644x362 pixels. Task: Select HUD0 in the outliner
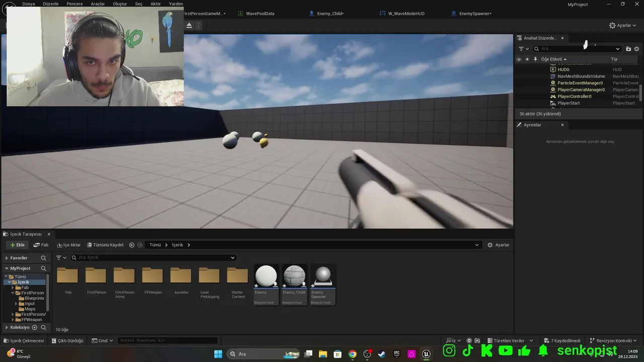tap(563, 69)
